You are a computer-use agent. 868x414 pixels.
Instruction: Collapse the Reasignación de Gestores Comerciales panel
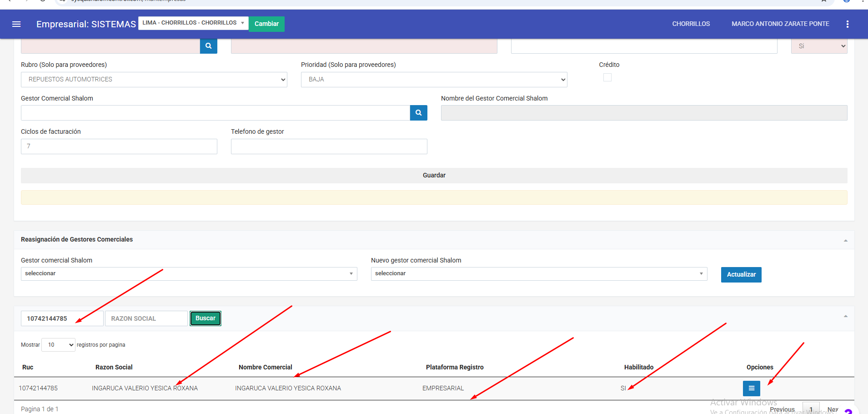point(845,240)
